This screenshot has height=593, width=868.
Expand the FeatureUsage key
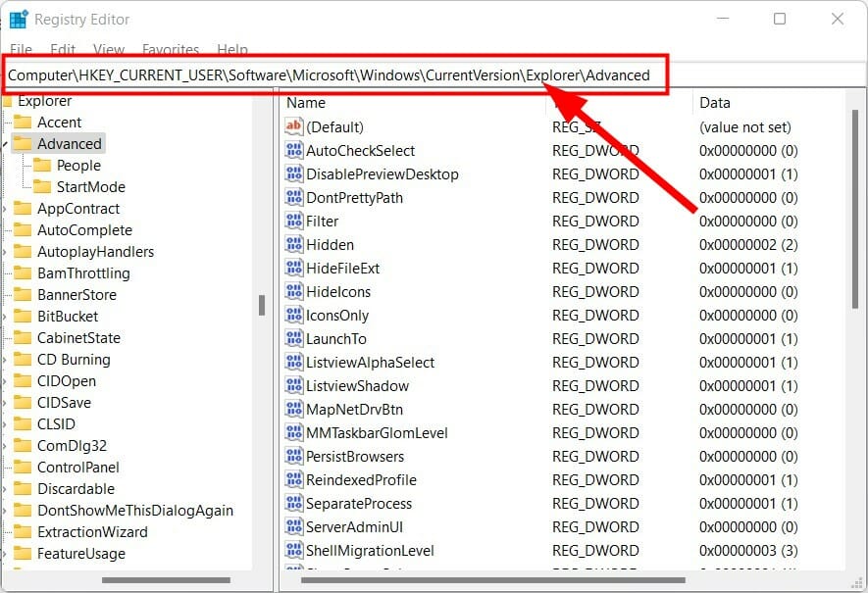point(5,554)
